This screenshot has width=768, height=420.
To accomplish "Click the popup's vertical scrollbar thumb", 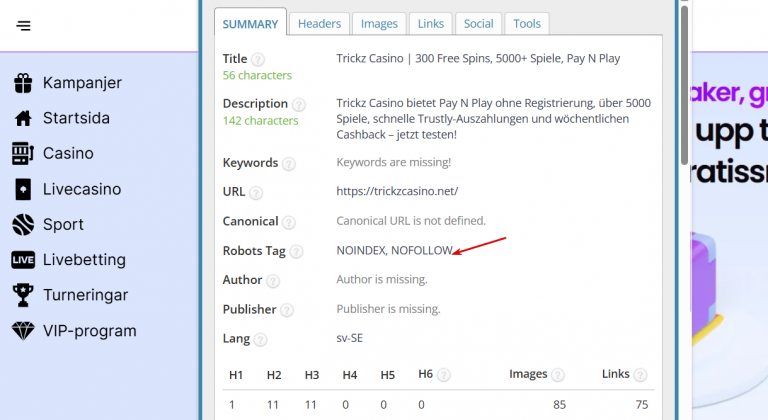I will point(684,85).
